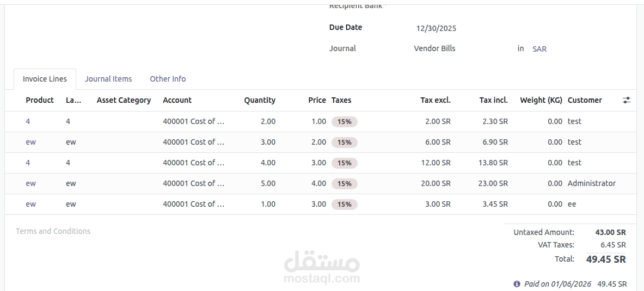Image resolution: width=644 pixels, height=291 pixels.
Task: Click the Due Date value 12/30/2025
Action: 436,28
